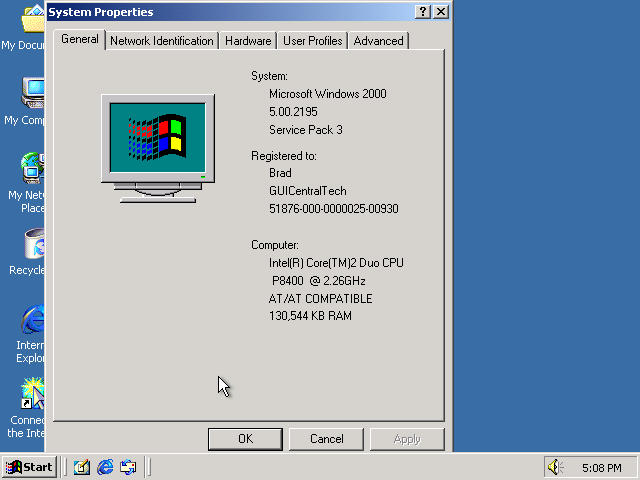The image size is (640, 480).
Task: Click the help question mark title button
Action: pyautogui.click(x=423, y=12)
